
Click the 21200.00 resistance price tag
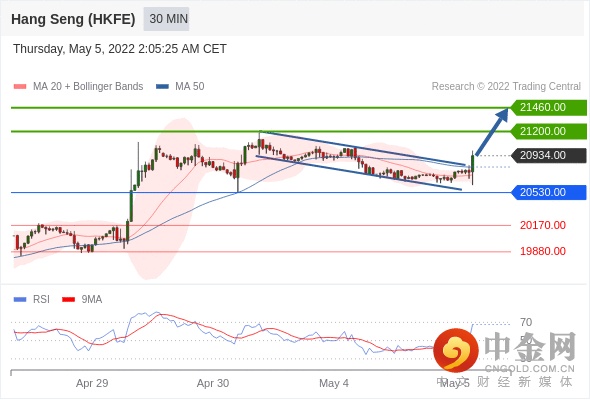click(x=549, y=131)
